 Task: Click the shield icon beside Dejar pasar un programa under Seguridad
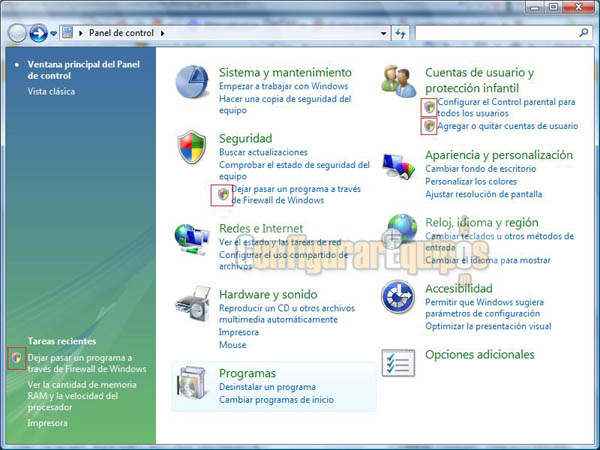point(223,194)
